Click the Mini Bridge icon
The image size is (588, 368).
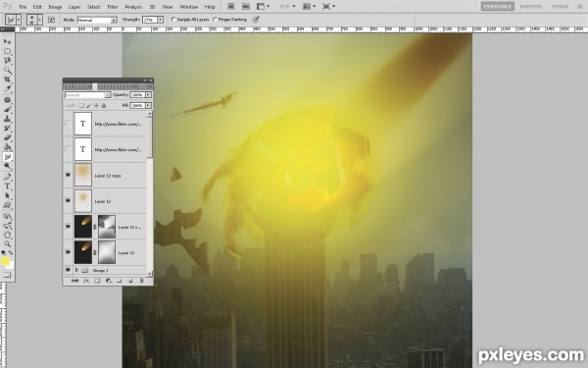point(246,7)
